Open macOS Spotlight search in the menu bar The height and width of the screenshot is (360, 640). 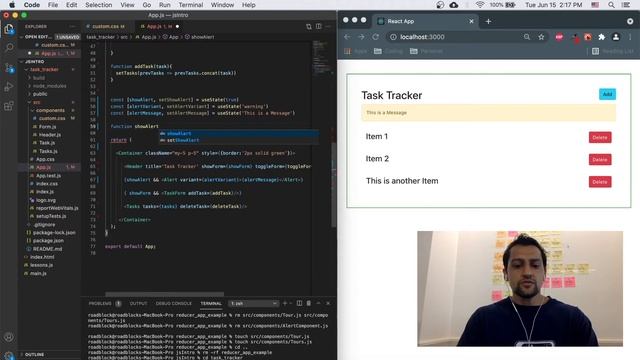(x=611, y=5)
